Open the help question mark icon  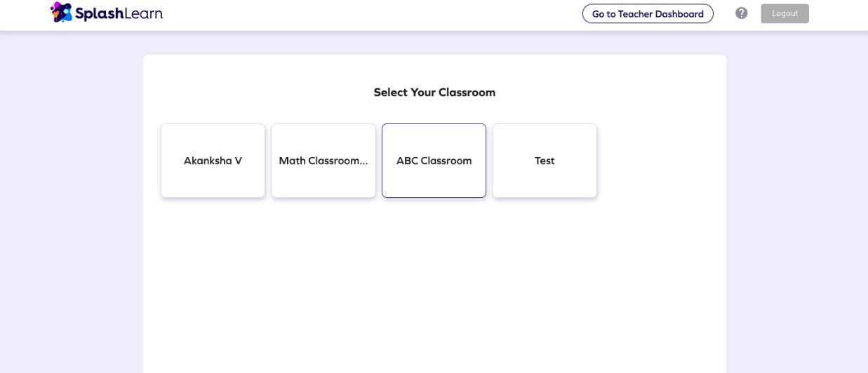point(741,13)
